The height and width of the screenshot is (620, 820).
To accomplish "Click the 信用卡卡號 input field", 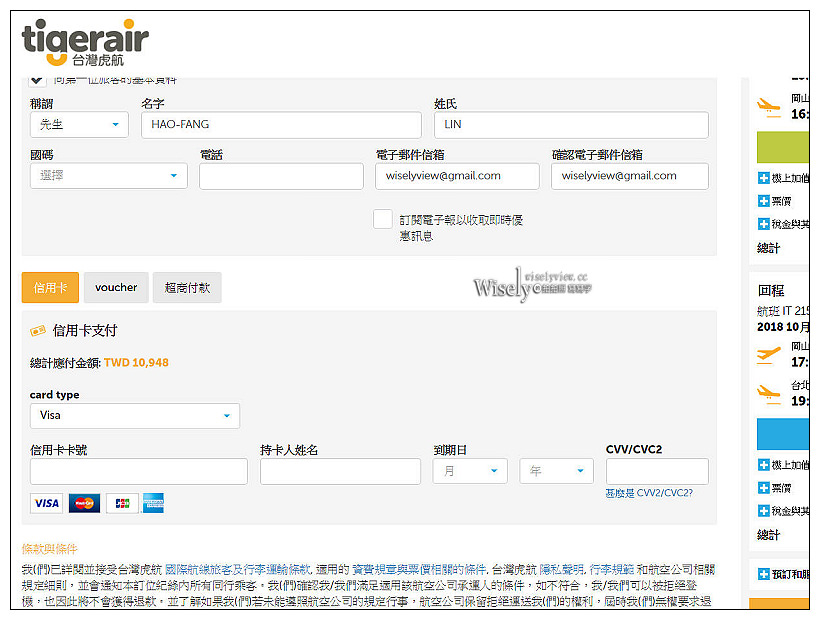I will point(138,471).
